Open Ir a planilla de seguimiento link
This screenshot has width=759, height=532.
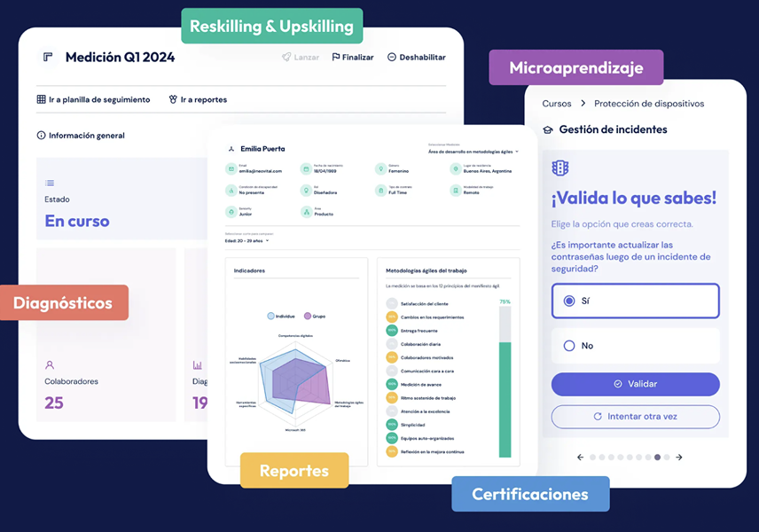pos(93,99)
